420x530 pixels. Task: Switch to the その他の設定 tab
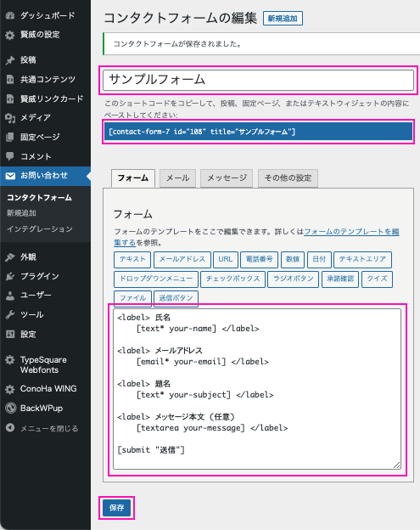[x=288, y=178]
